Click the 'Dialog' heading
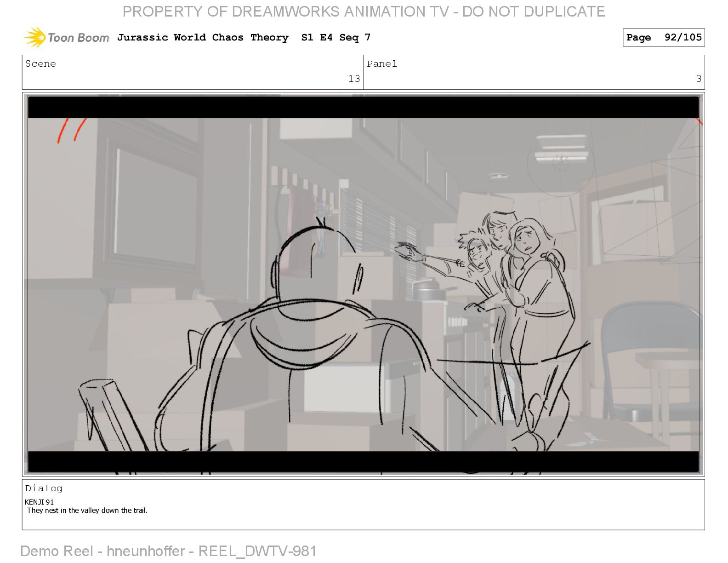This screenshot has width=728, height=563. point(44,488)
